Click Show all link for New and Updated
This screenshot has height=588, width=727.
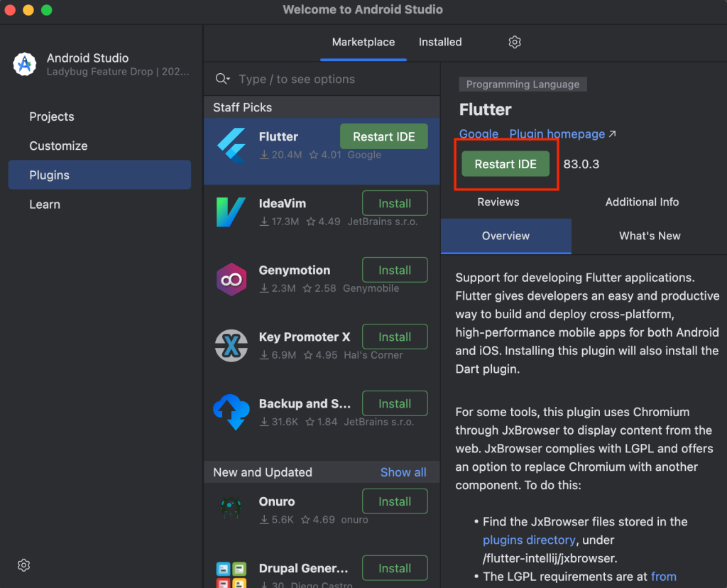(403, 472)
